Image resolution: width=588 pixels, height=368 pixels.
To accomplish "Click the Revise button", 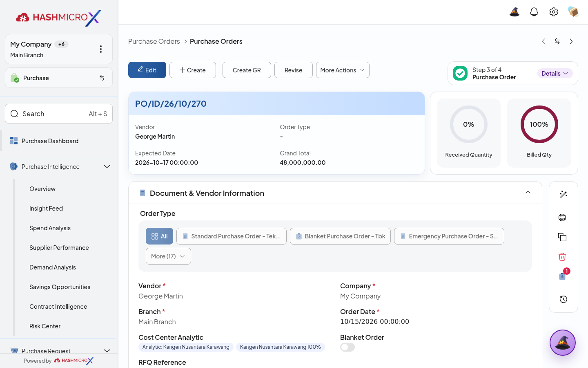I will (x=294, y=70).
